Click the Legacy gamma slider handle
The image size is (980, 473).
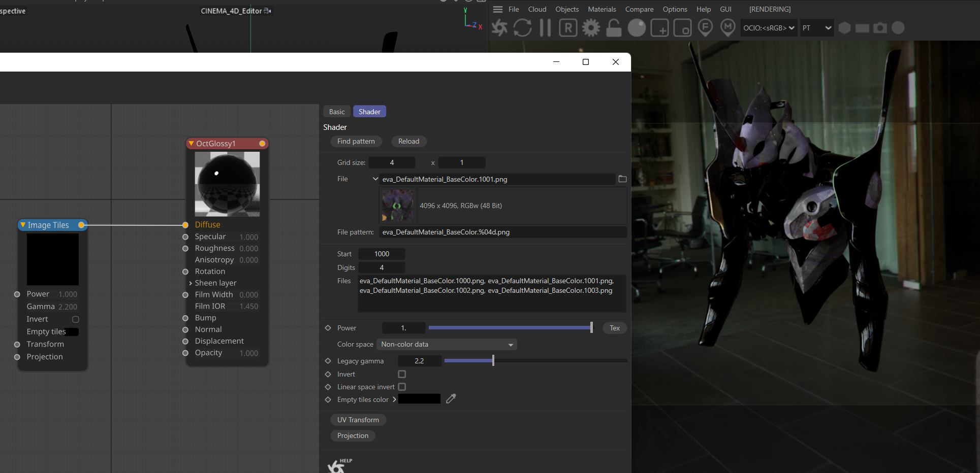pos(493,361)
